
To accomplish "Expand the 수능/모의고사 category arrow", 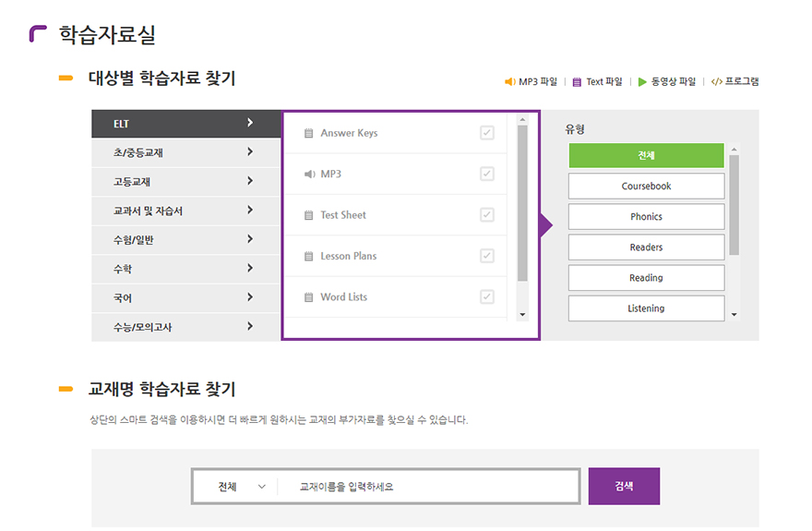I will [250, 326].
